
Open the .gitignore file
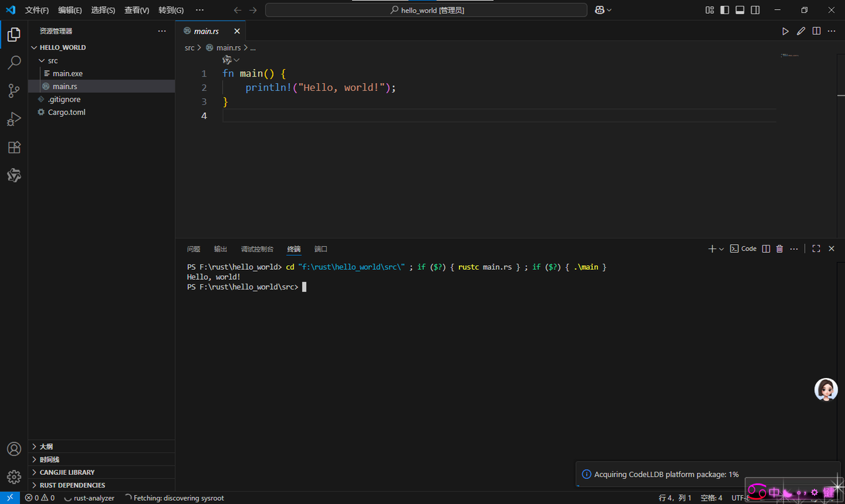(x=102, y=99)
